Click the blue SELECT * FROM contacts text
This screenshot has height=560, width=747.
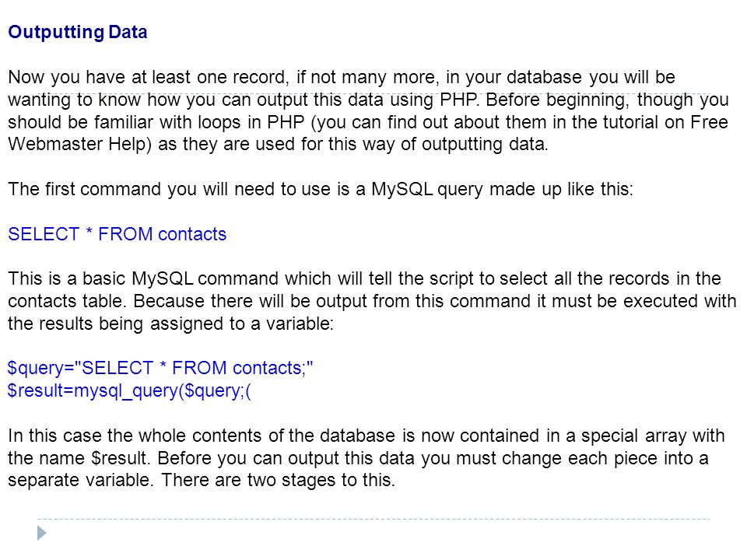coord(117,234)
